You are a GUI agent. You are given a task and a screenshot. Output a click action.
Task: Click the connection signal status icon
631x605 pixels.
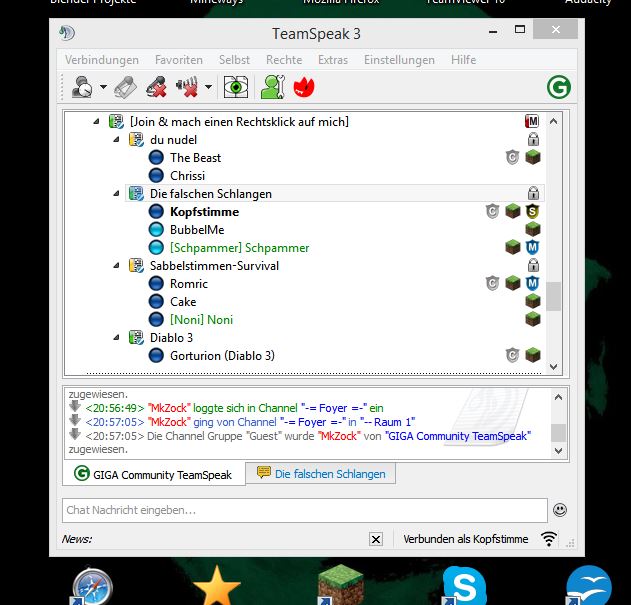(x=549, y=539)
